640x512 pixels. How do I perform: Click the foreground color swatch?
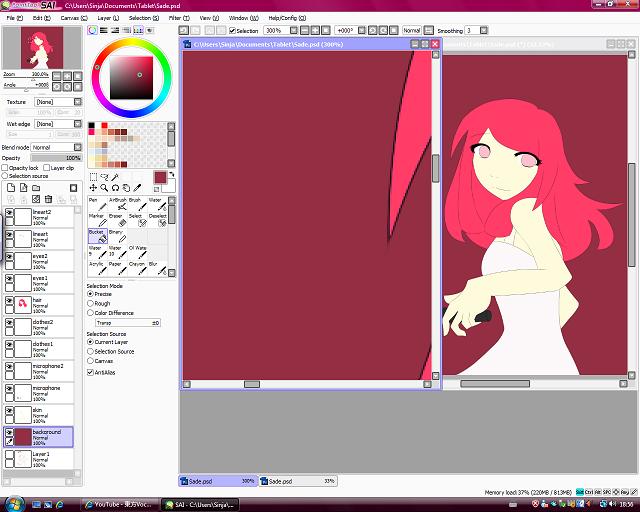pyautogui.click(x=159, y=177)
